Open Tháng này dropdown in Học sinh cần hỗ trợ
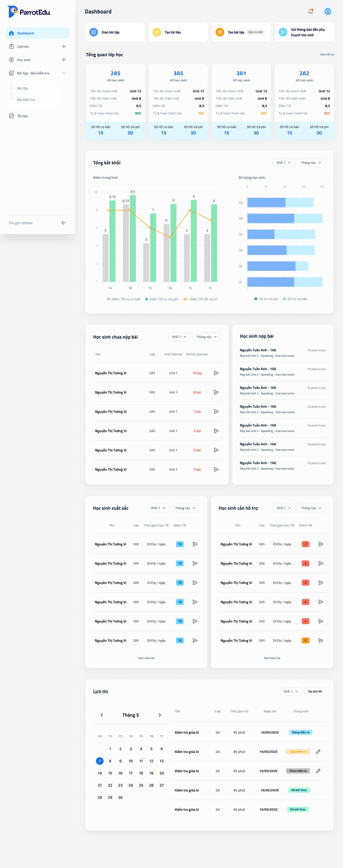The width and height of the screenshot is (343, 868). tap(311, 508)
